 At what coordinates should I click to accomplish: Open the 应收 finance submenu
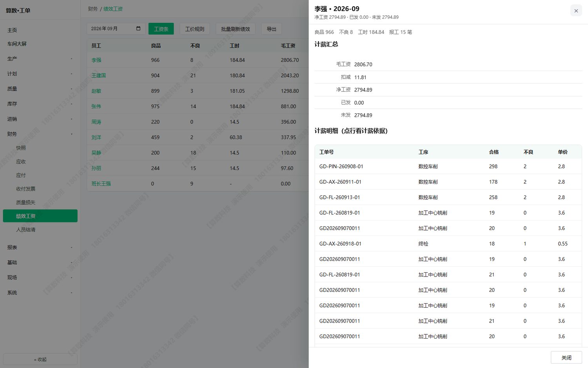coord(40,162)
